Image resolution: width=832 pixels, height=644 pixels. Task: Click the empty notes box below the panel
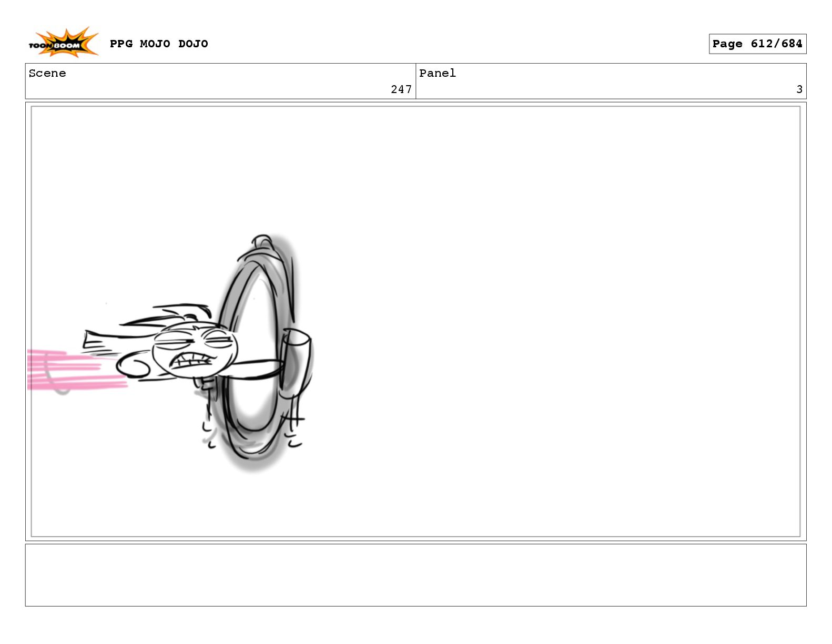[x=415, y=575]
